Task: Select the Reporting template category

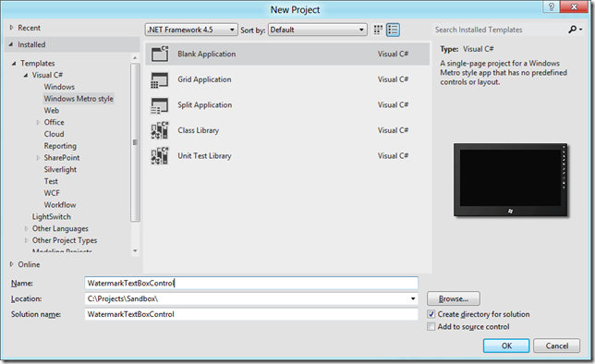Action: (60, 146)
